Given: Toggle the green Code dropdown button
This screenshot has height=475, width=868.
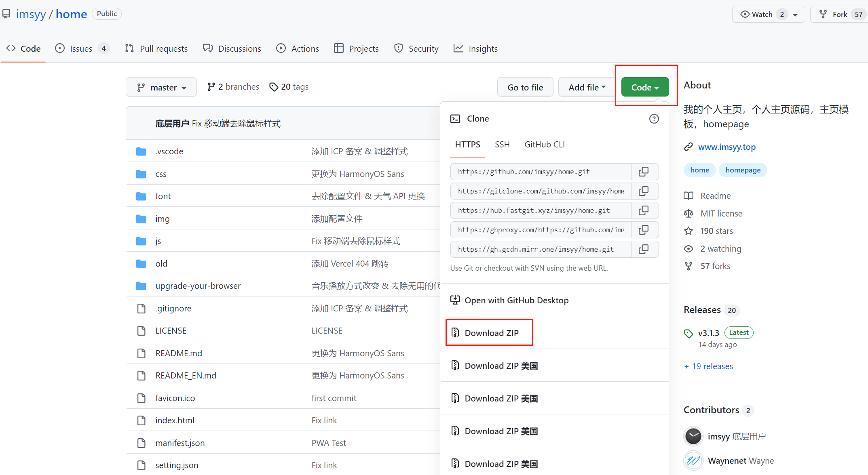Looking at the screenshot, I should pyautogui.click(x=645, y=87).
